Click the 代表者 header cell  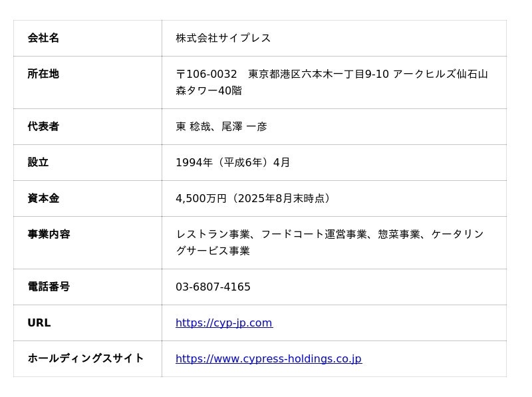(x=88, y=126)
